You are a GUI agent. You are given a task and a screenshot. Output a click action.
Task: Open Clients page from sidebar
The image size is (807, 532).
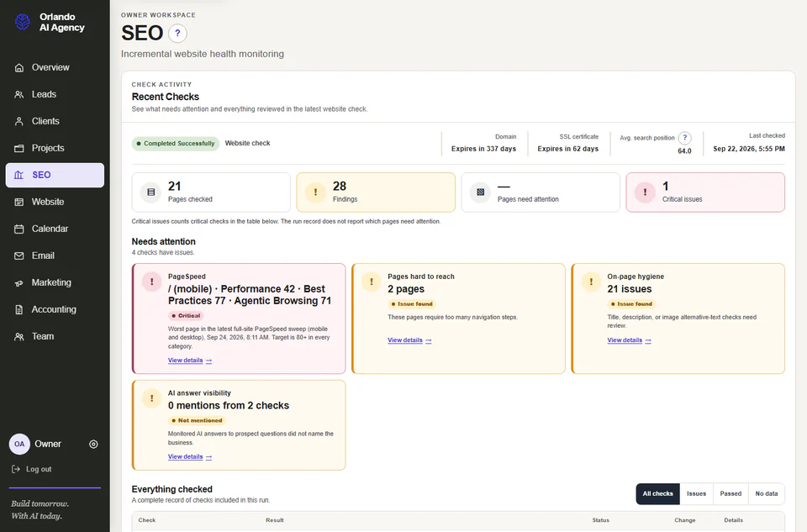[55, 121]
